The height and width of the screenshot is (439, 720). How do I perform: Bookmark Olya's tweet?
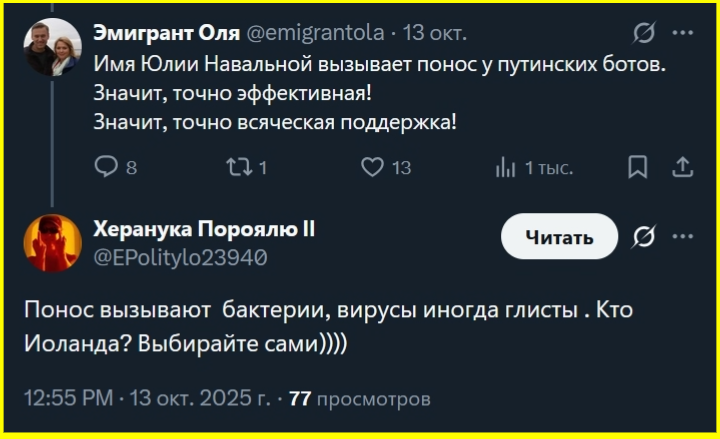click(637, 167)
